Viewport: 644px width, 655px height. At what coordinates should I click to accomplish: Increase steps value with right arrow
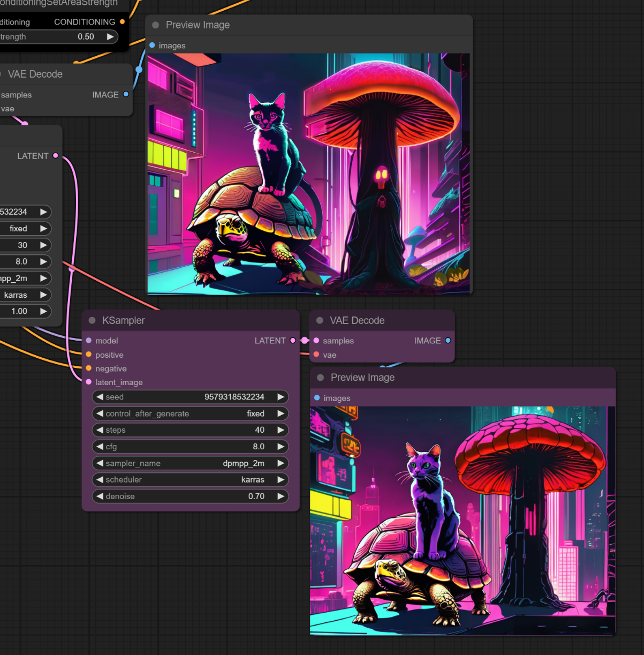281,430
